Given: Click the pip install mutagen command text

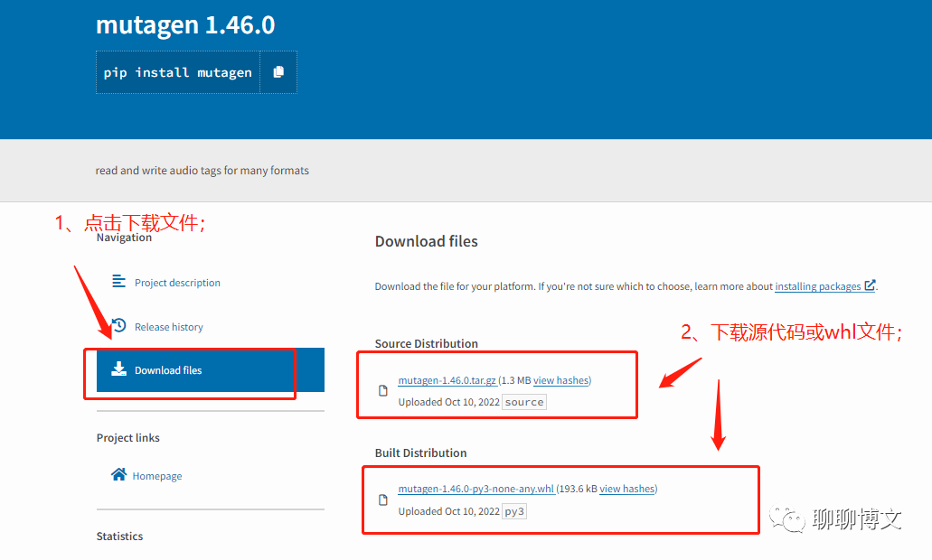Looking at the screenshot, I should (x=178, y=72).
